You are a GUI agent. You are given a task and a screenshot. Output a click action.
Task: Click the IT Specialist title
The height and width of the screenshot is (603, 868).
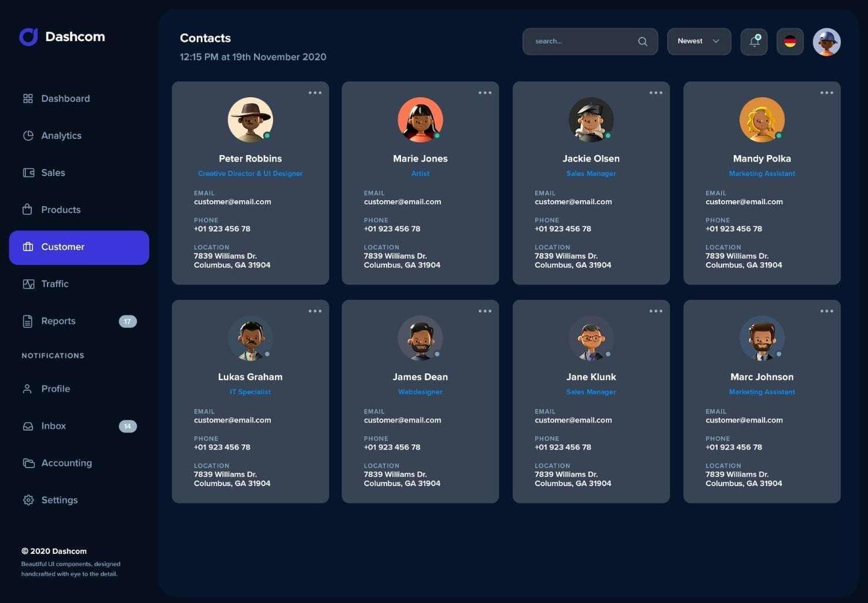tap(250, 392)
